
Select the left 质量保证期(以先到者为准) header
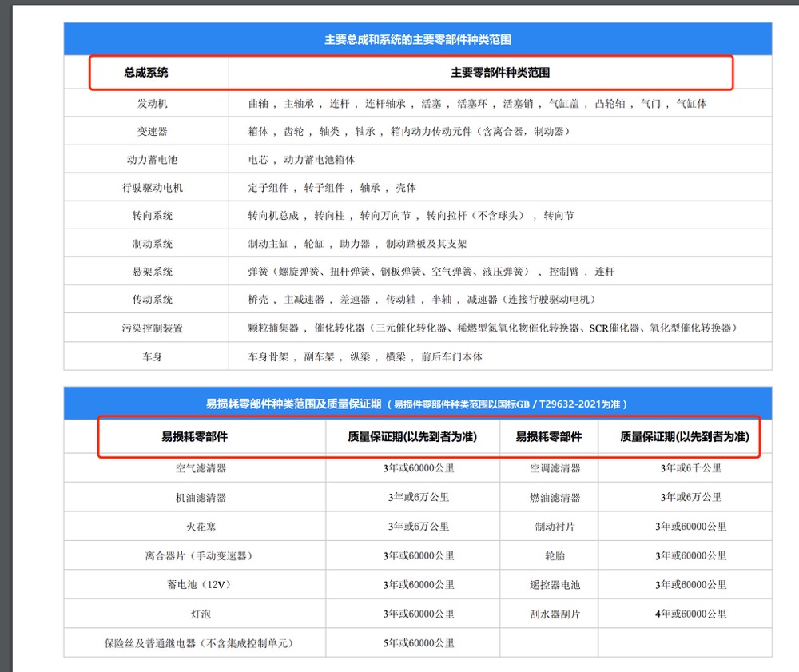tap(412, 436)
